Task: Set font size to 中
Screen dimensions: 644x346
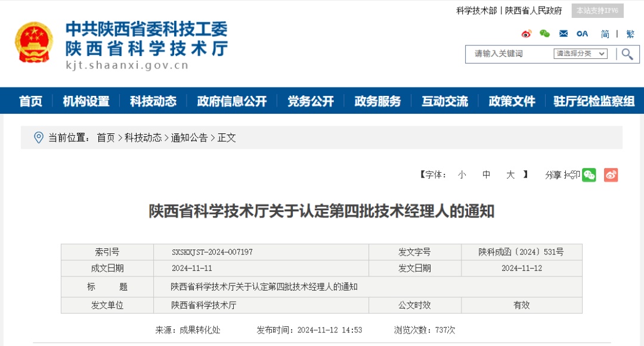Action: [487, 175]
